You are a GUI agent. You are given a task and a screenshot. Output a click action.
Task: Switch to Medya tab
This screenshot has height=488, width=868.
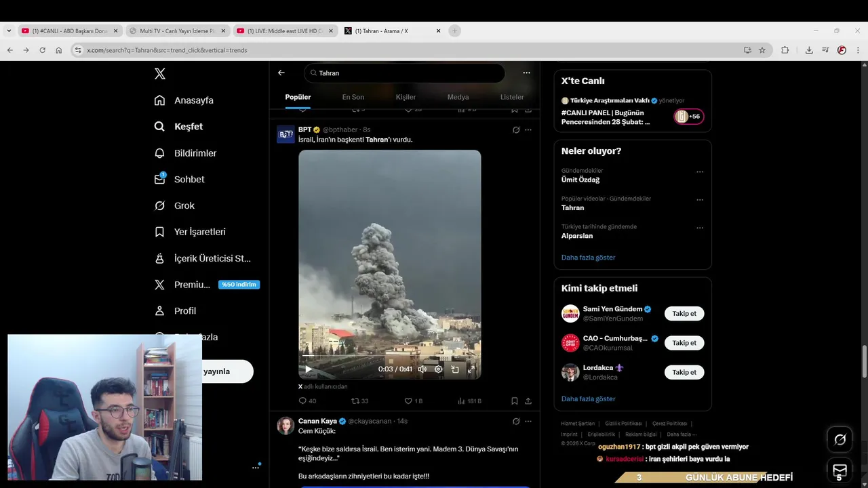point(458,97)
